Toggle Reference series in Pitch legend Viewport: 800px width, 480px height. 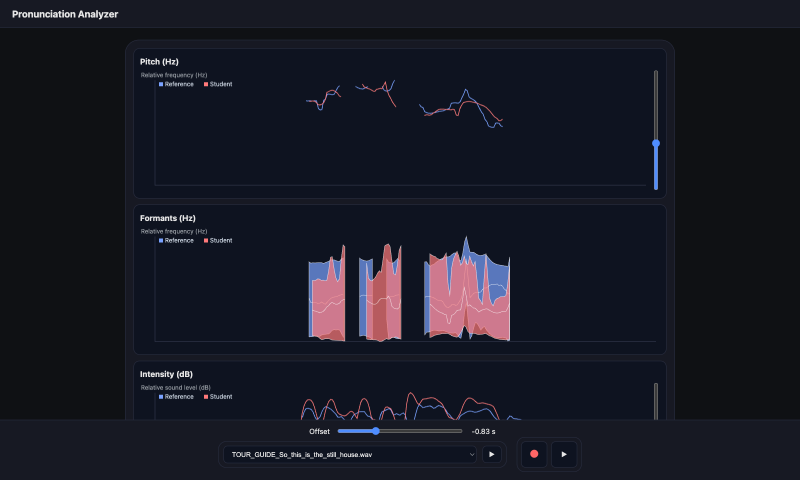tap(176, 84)
